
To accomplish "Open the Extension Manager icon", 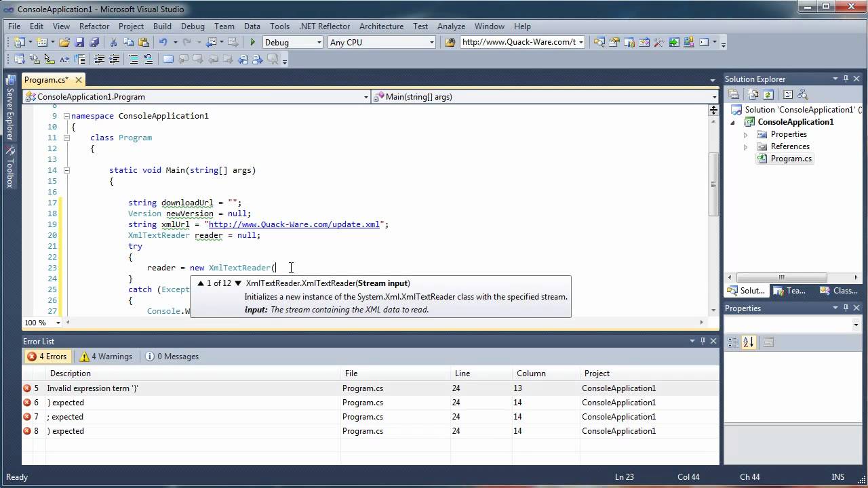I will [x=689, y=42].
